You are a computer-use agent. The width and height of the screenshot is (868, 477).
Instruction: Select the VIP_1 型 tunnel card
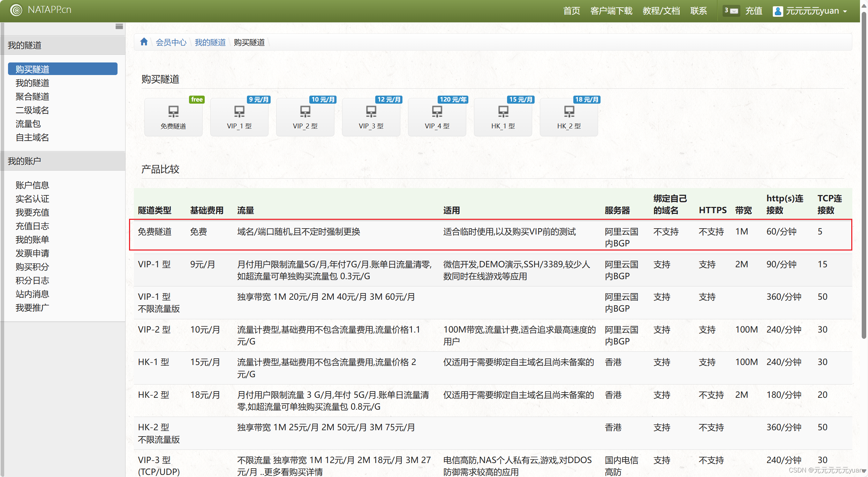point(239,117)
